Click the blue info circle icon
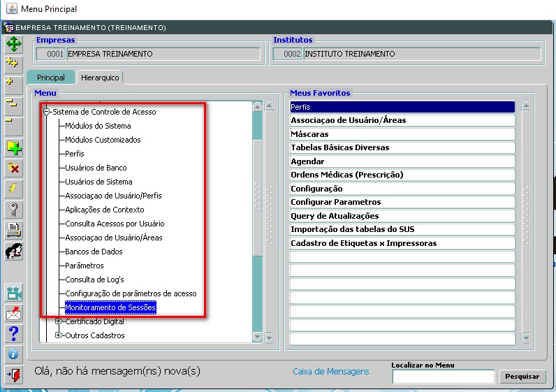Image resolution: width=556 pixels, height=392 pixels. click(x=13, y=354)
